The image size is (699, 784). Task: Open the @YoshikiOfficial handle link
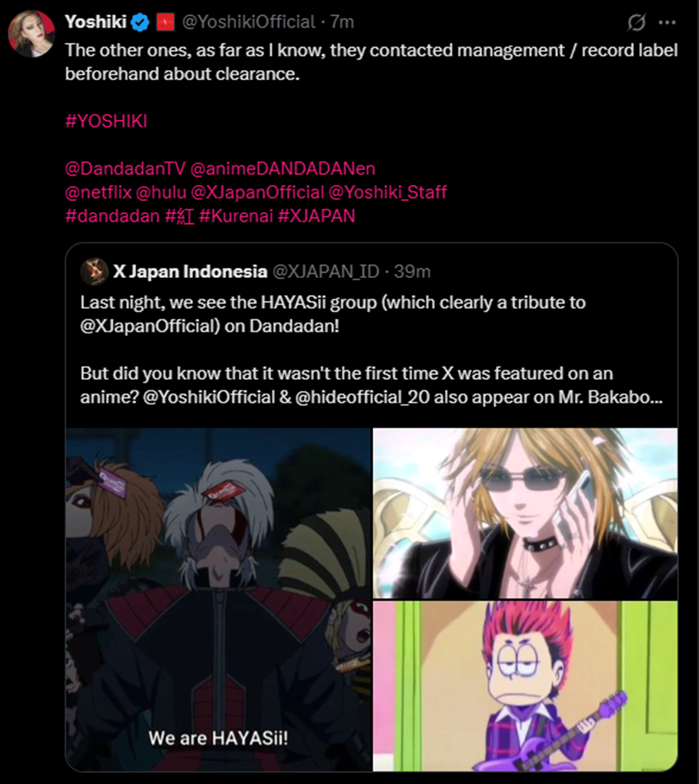(x=249, y=22)
